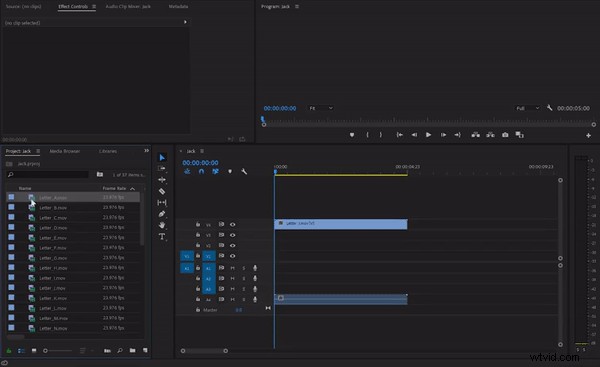
Task: Select the Pen tool
Action: coord(162,214)
